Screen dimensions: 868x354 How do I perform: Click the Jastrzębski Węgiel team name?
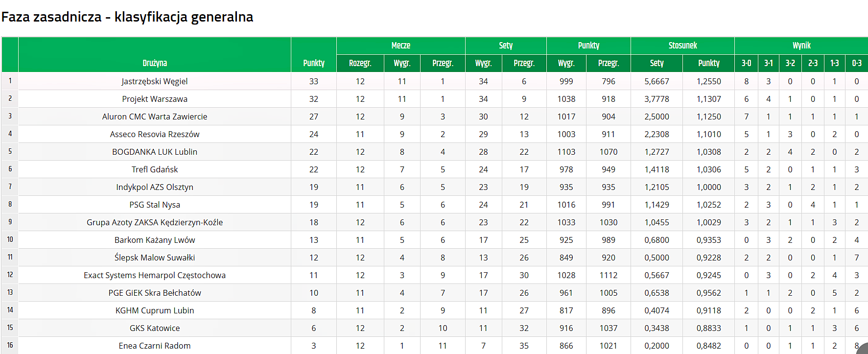(x=155, y=81)
